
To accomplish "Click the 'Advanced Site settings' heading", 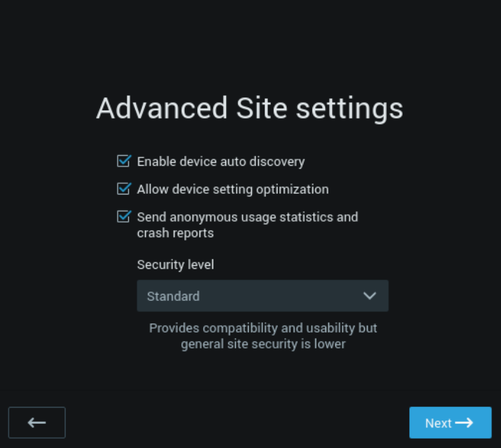I will [x=249, y=109].
